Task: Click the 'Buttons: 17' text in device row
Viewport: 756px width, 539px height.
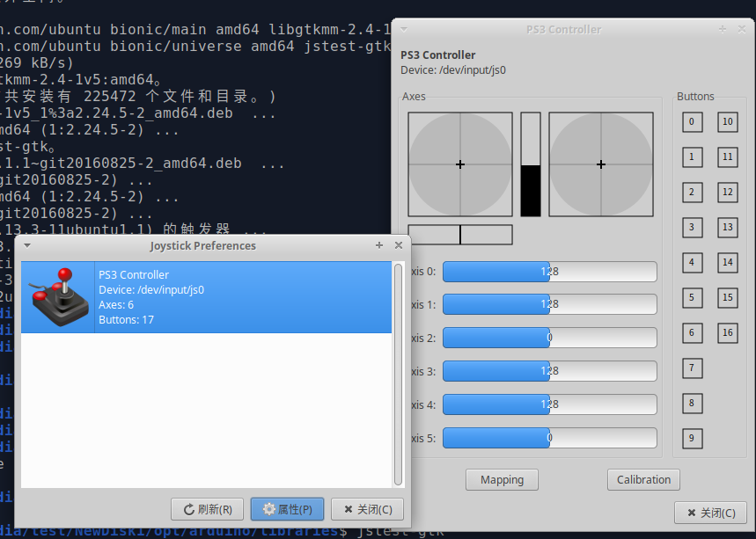Action: (x=127, y=320)
